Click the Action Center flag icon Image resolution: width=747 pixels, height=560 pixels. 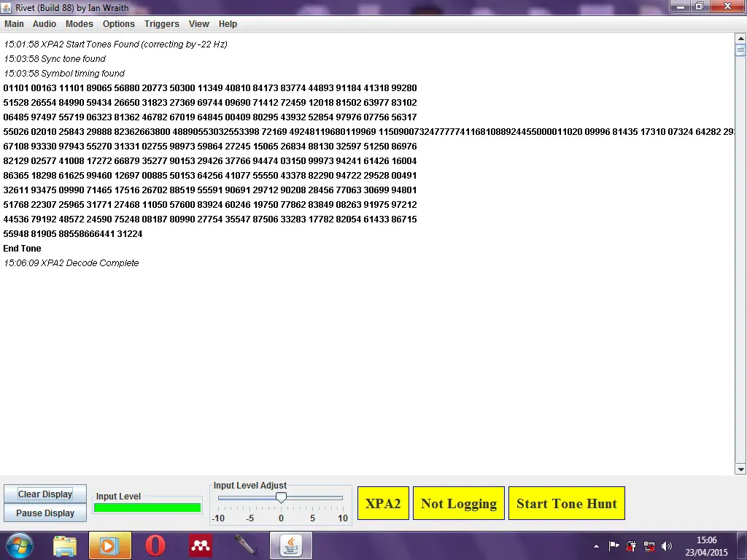click(614, 546)
